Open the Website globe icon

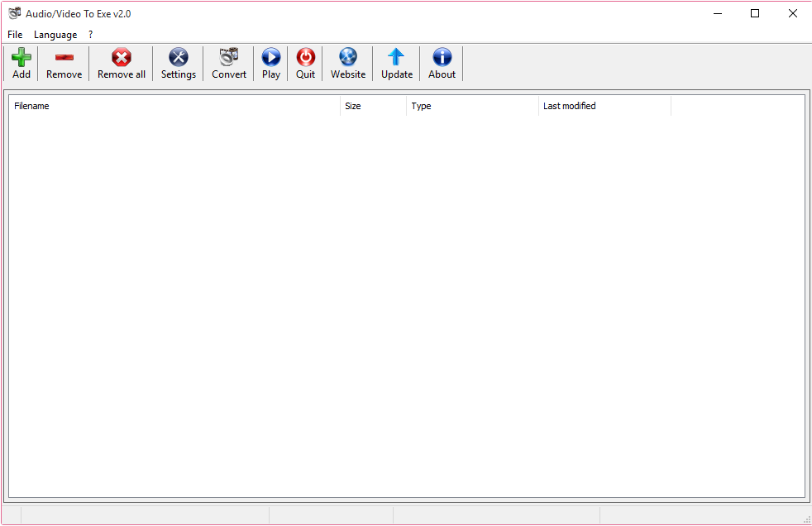click(348, 57)
